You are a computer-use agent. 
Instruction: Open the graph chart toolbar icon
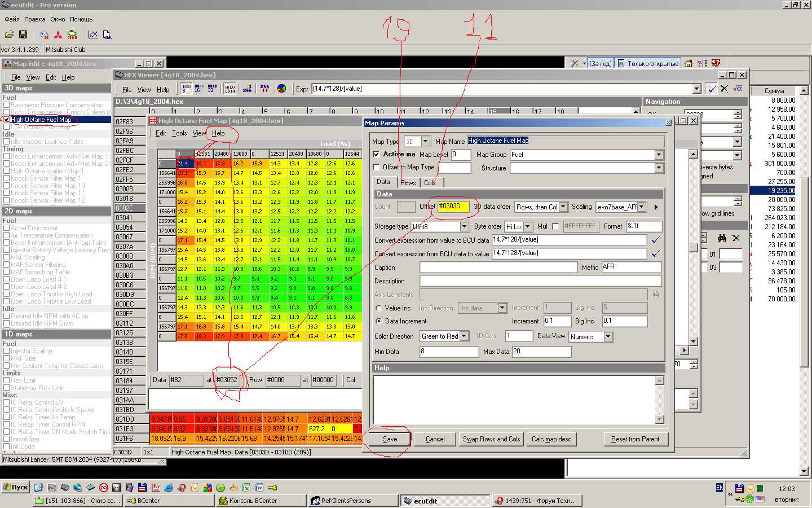click(x=93, y=35)
